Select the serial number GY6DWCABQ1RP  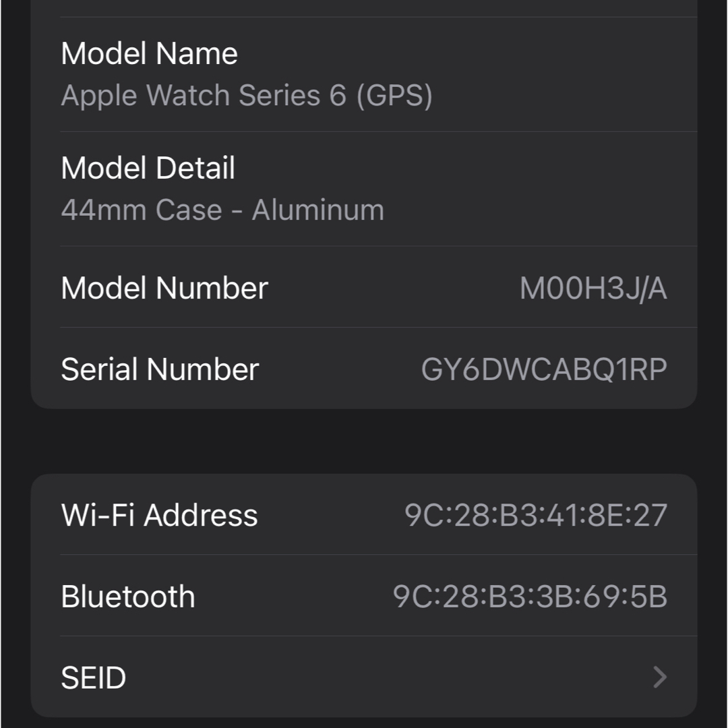coord(544,369)
